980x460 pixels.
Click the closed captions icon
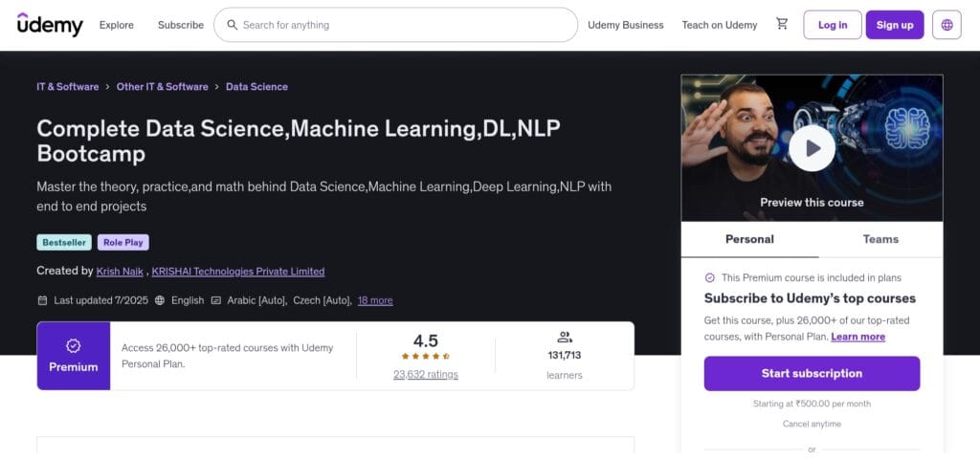215,300
